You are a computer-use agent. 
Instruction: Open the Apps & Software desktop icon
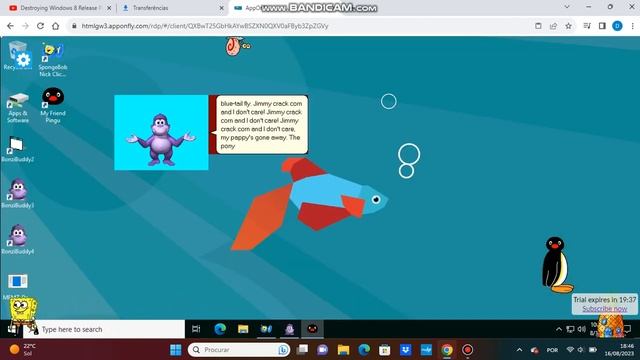(18, 108)
